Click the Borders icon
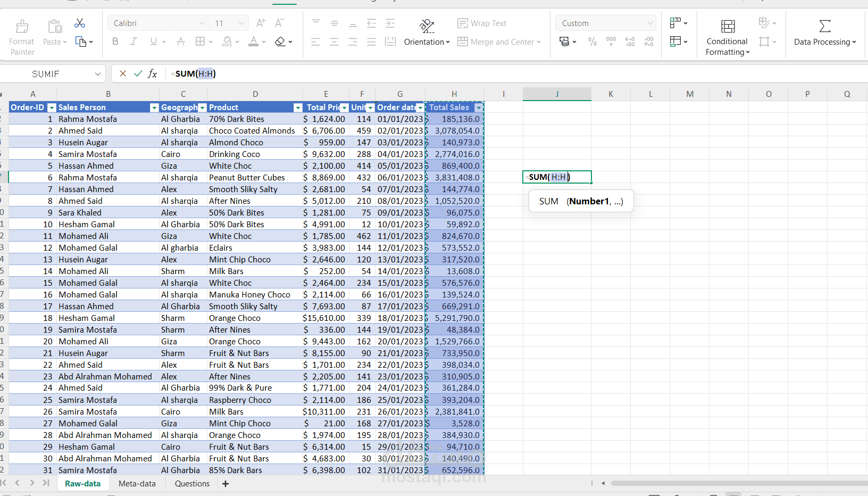The width and height of the screenshot is (868, 496). tap(200, 42)
